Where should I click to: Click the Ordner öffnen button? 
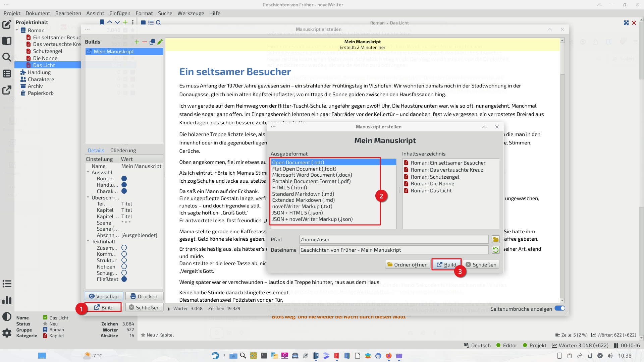pos(408,264)
